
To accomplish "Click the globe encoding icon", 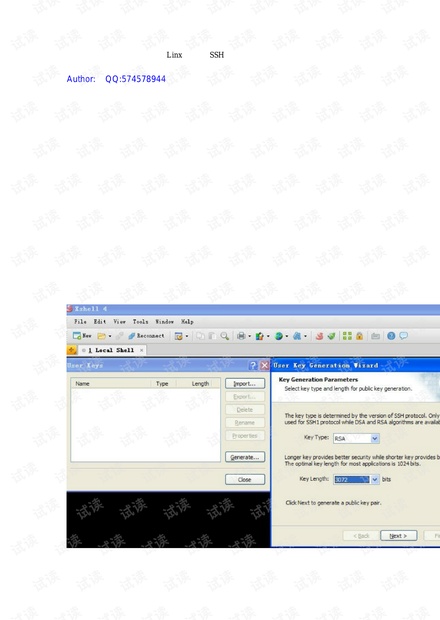I will (x=279, y=336).
